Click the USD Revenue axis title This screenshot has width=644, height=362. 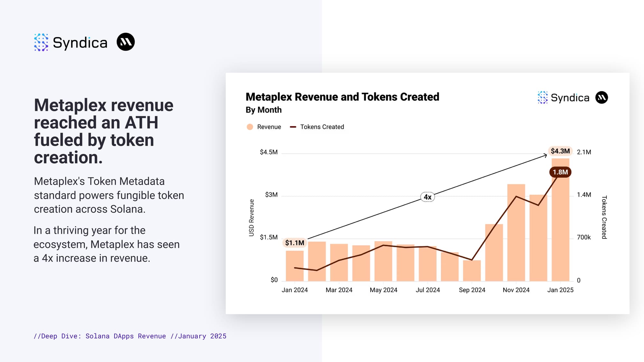point(251,218)
